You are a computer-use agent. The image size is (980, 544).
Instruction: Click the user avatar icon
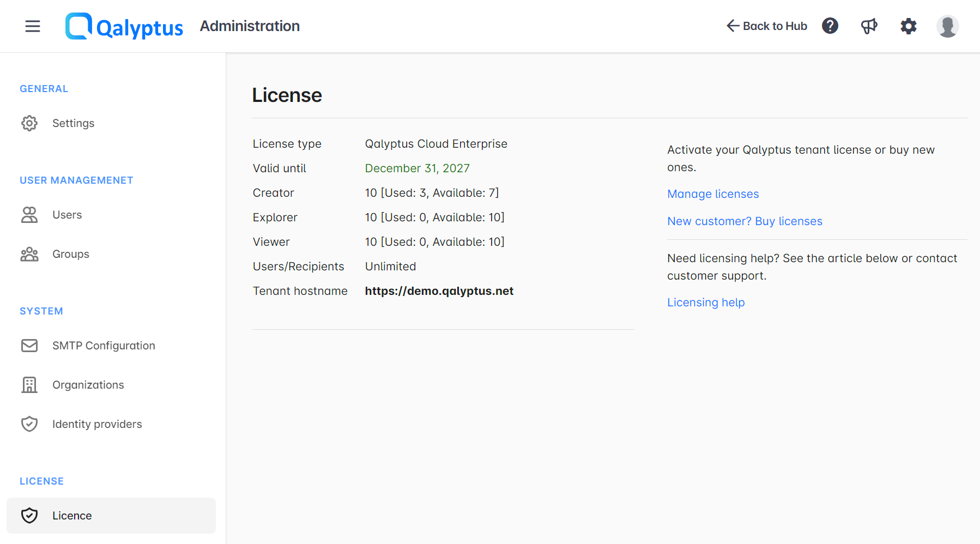(x=947, y=26)
